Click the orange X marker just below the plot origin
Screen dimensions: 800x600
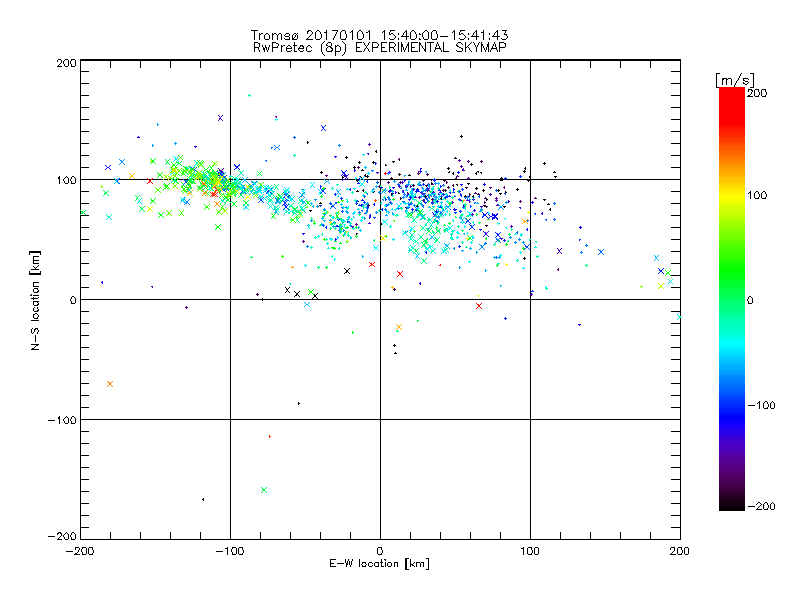click(399, 327)
